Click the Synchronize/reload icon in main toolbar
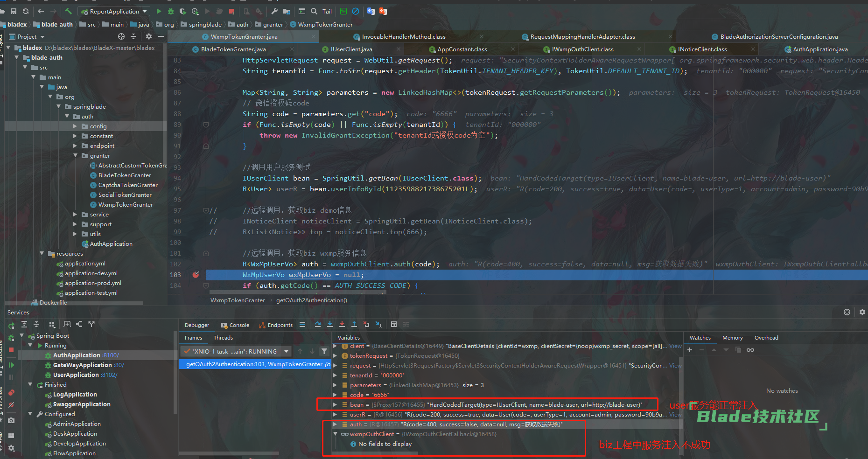The image size is (868, 459). 26,11
